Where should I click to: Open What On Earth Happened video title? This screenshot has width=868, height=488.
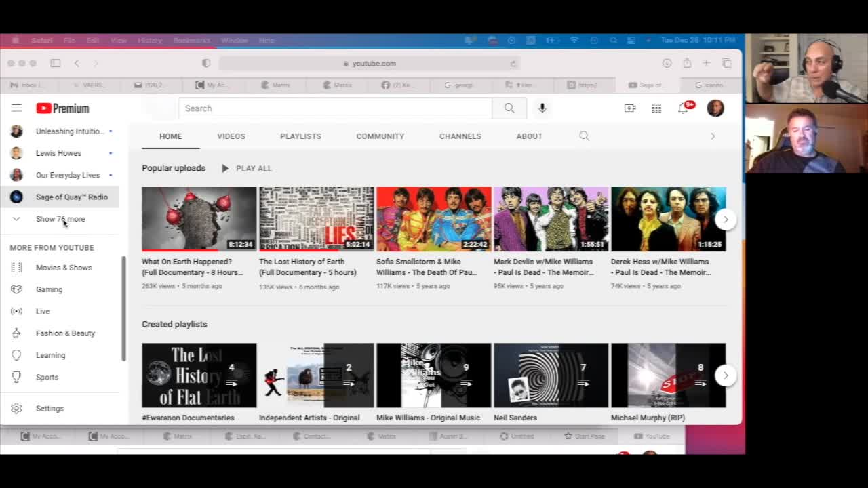(193, 267)
